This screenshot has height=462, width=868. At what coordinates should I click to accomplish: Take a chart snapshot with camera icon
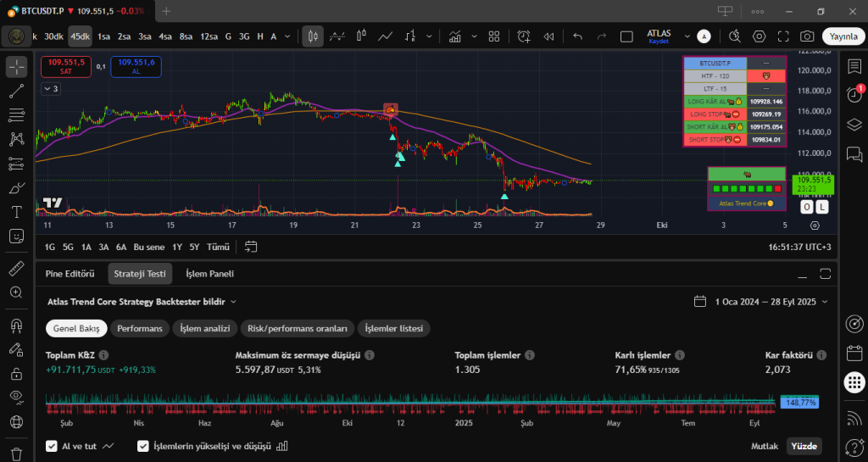tap(807, 36)
